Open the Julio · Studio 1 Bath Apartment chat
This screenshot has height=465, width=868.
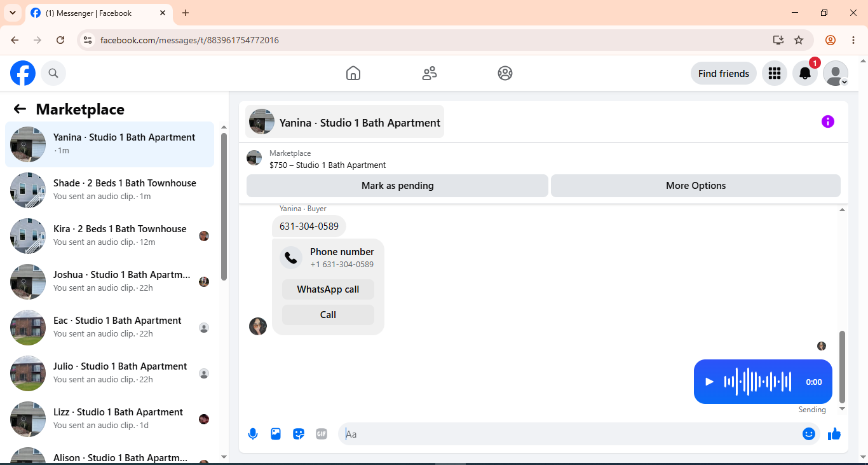[109, 373]
